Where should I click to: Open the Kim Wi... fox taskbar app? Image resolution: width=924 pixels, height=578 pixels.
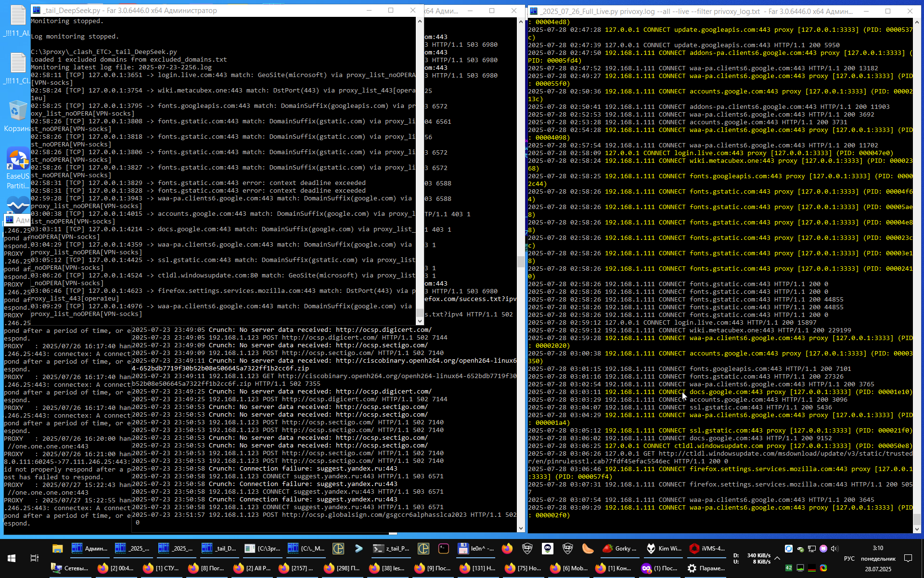point(664,548)
